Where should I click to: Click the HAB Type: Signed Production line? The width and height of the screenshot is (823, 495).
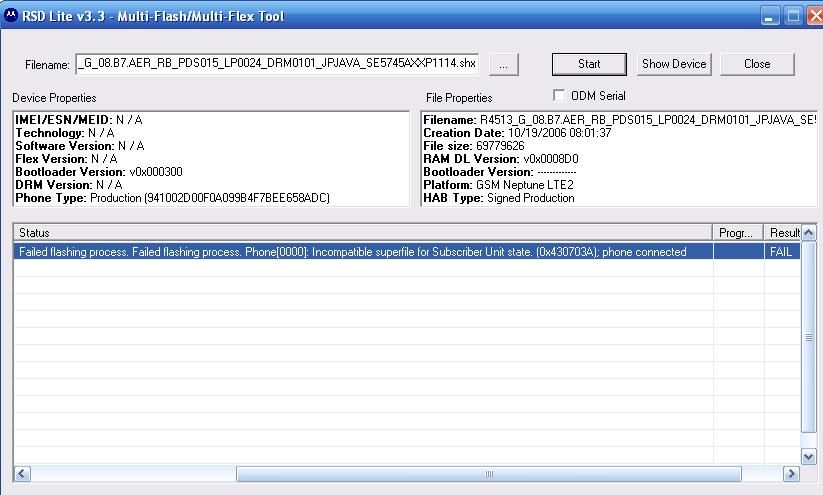[x=499, y=198]
